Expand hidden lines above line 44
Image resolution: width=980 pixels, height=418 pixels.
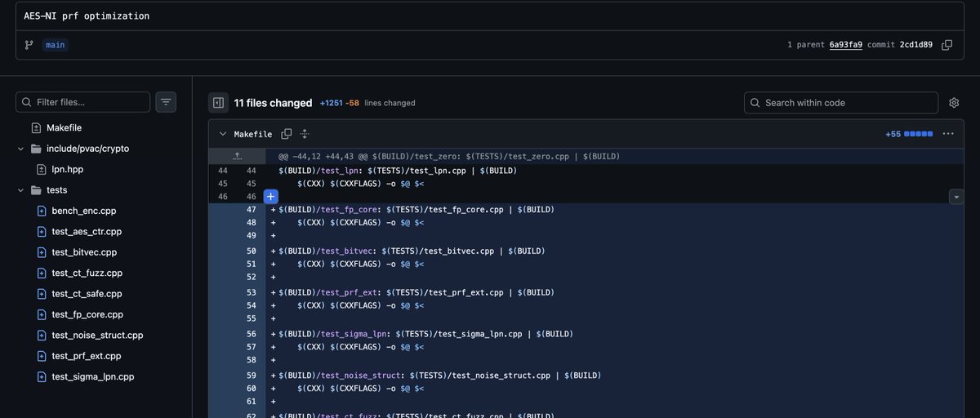pos(237,156)
